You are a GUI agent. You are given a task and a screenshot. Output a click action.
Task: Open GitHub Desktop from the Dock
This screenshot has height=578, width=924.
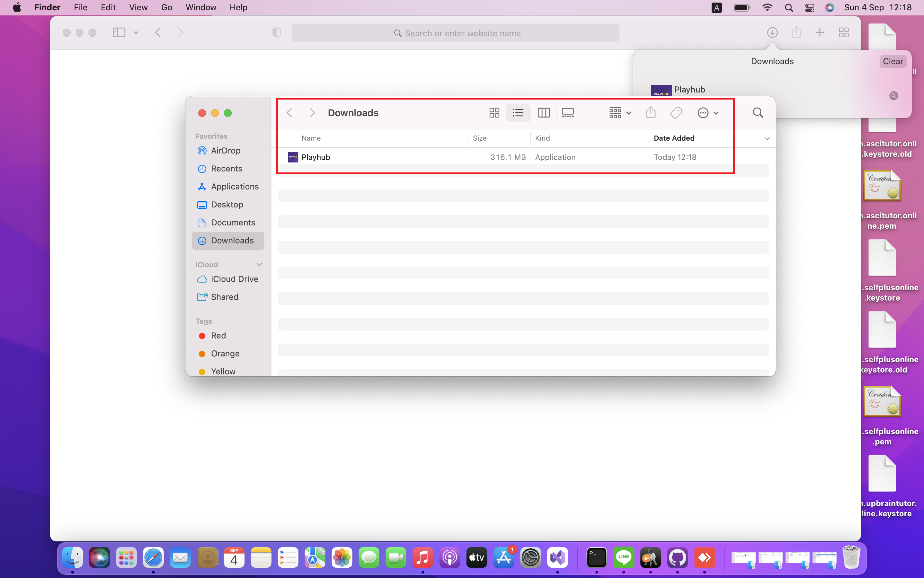pyautogui.click(x=677, y=558)
